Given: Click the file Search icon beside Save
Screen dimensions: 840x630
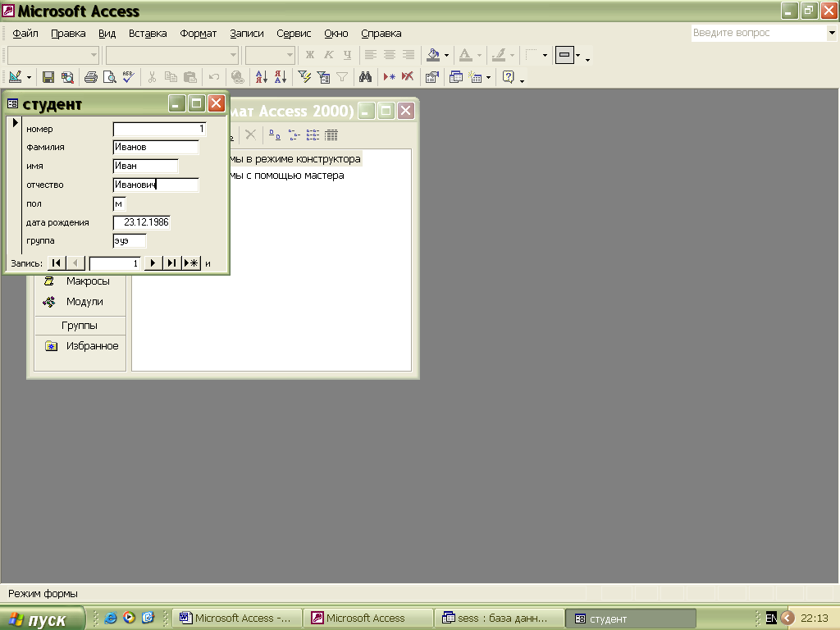Looking at the screenshot, I should (x=67, y=77).
